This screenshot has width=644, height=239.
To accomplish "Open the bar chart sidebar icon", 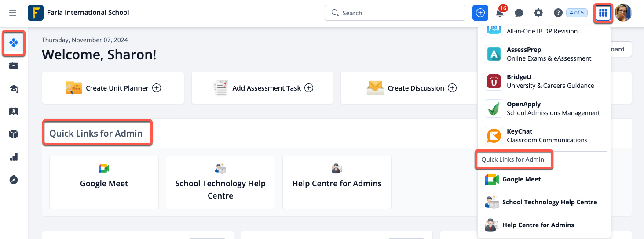I will pos(14,157).
